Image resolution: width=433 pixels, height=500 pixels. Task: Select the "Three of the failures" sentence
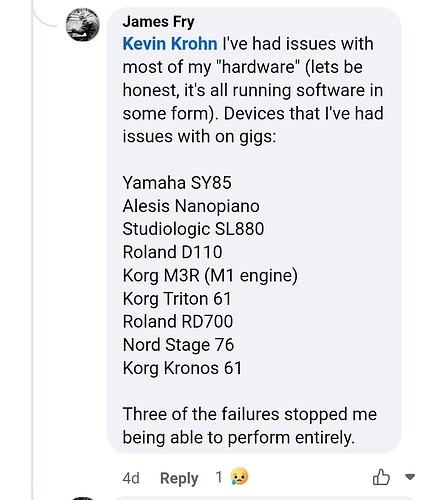250,426
